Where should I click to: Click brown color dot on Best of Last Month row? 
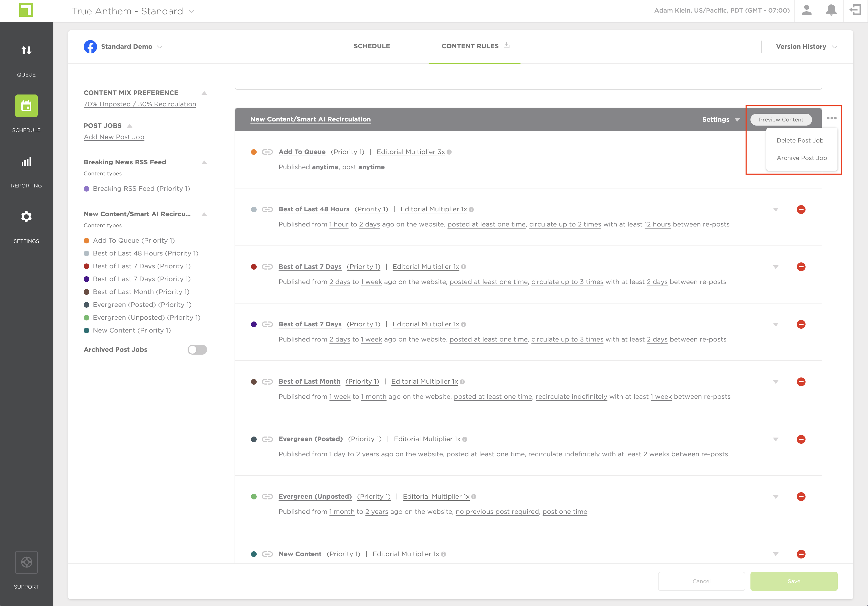254,382
